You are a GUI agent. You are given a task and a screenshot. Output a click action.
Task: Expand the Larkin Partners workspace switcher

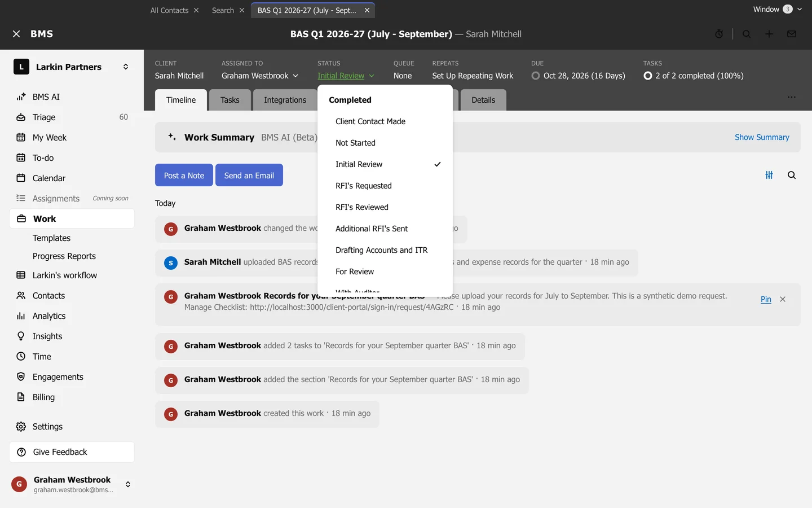click(x=72, y=67)
